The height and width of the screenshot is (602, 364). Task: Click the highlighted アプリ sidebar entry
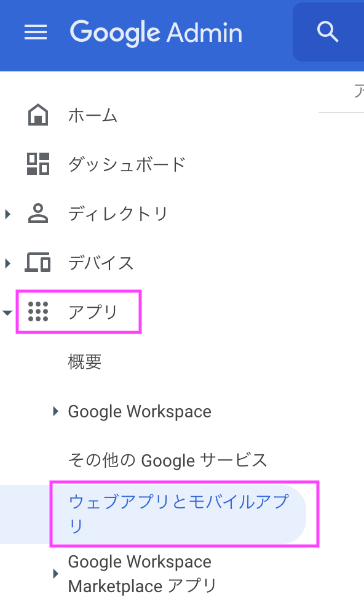tap(92, 311)
